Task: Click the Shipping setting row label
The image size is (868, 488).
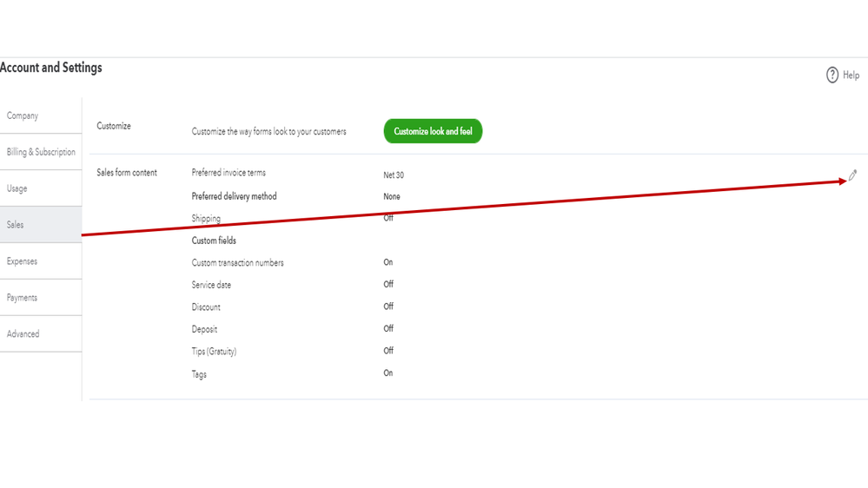Action: click(206, 219)
